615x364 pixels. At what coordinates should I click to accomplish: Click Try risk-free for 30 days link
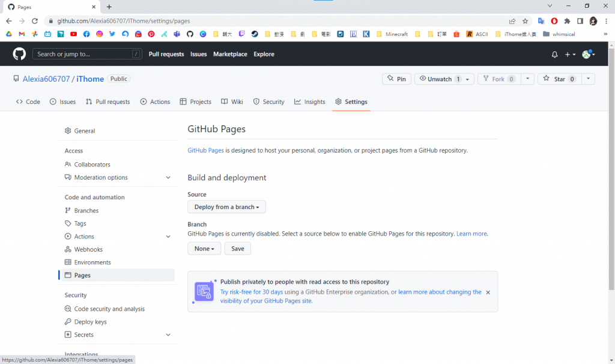pos(252,292)
